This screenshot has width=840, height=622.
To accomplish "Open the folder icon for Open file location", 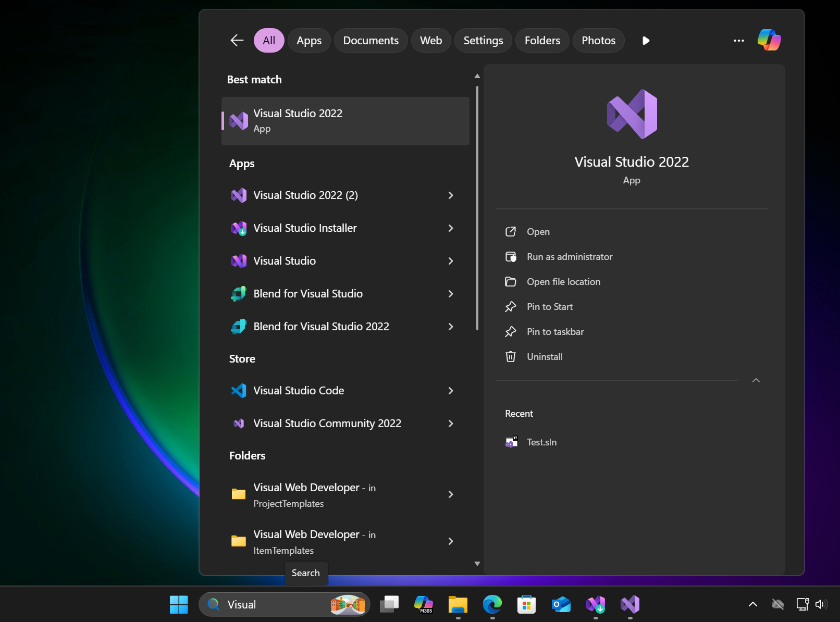I will tap(511, 281).
